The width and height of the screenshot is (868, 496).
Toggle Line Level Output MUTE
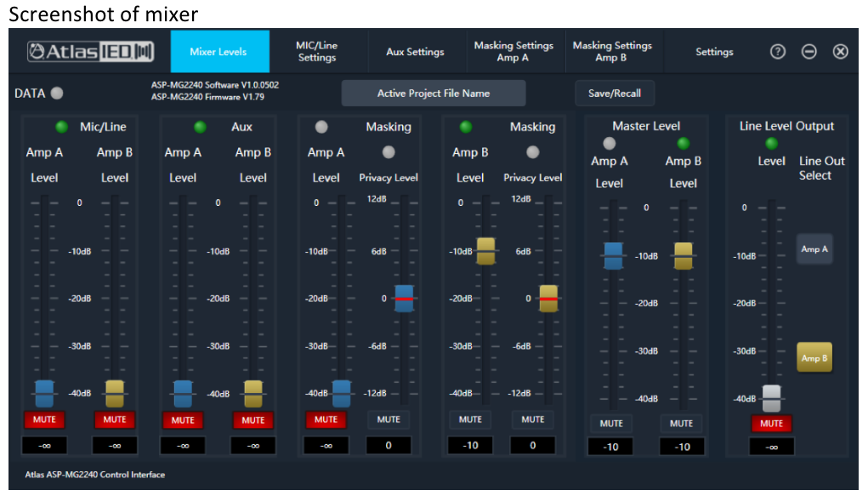tap(771, 424)
